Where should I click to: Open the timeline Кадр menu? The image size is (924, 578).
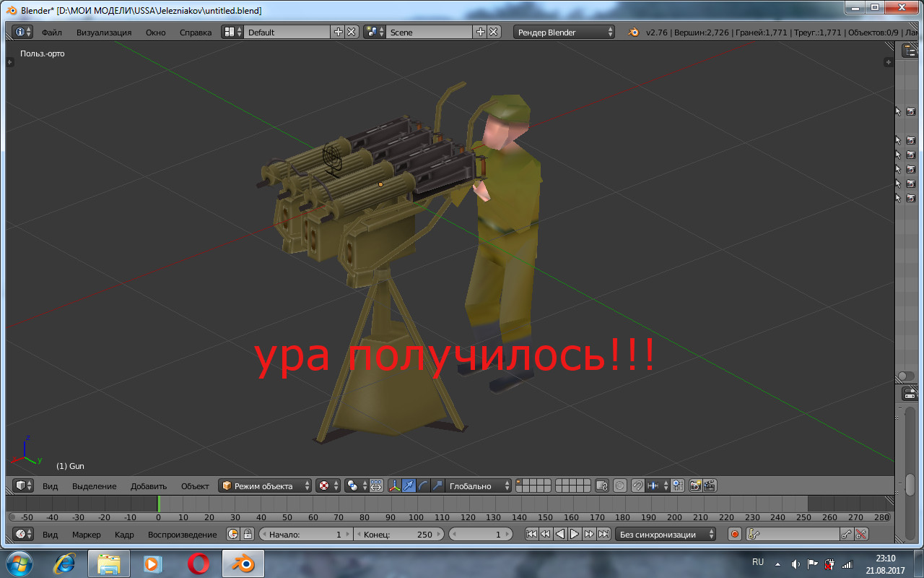click(x=124, y=535)
